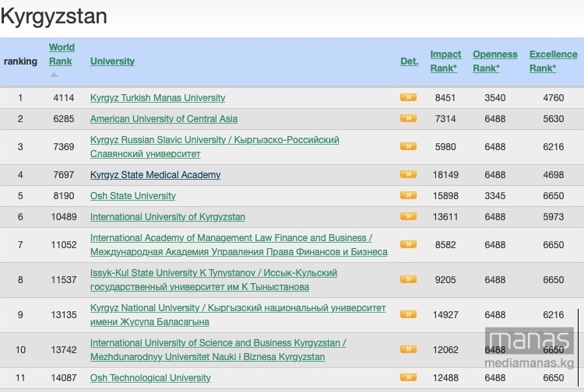Sort by Impact Rank column header

tap(445, 61)
